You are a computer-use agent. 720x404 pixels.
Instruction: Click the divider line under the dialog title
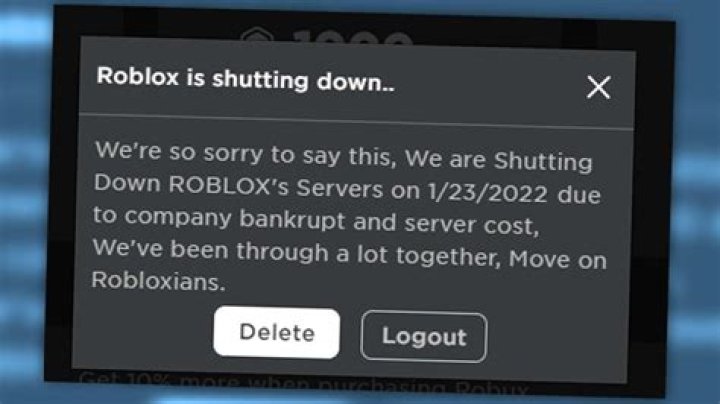(356, 121)
